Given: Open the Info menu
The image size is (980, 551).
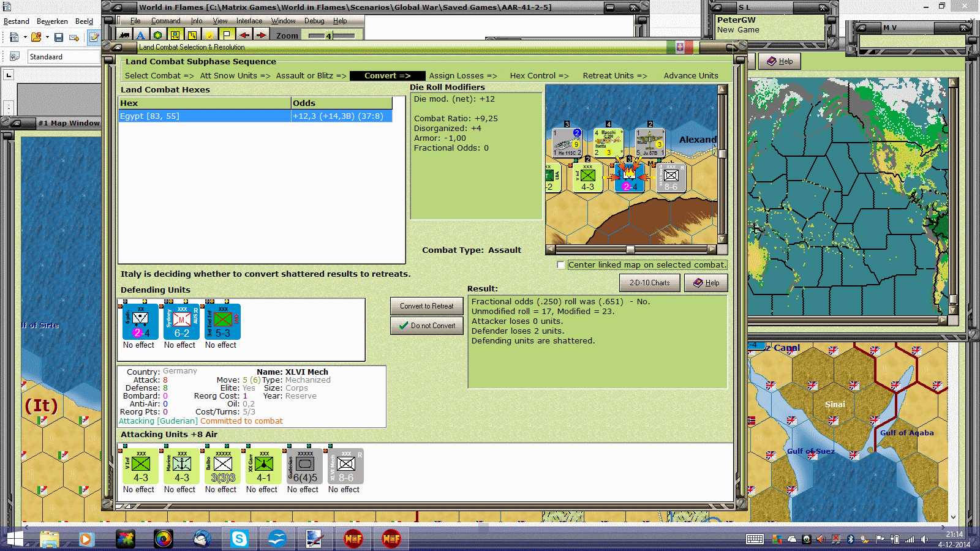Looking at the screenshot, I should pyautogui.click(x=197, y=21).
